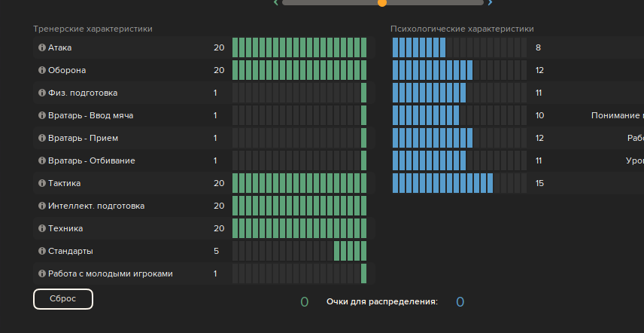Adjust Интеллект. подготовка rating bar

299,206
